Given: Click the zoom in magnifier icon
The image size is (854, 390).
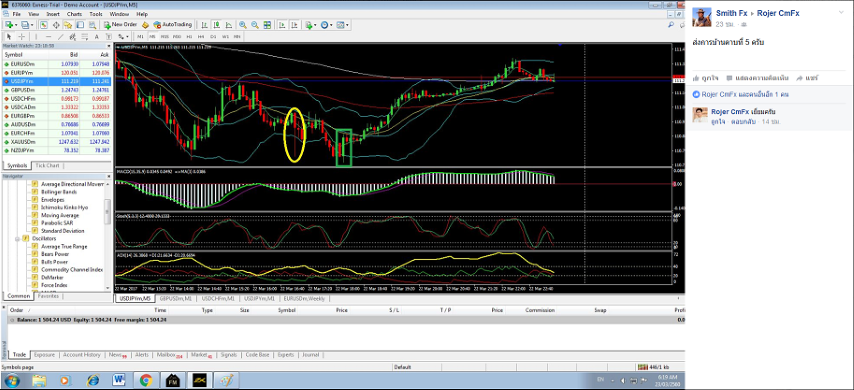Looking at the screenshot, I should (x=242, y=25).
